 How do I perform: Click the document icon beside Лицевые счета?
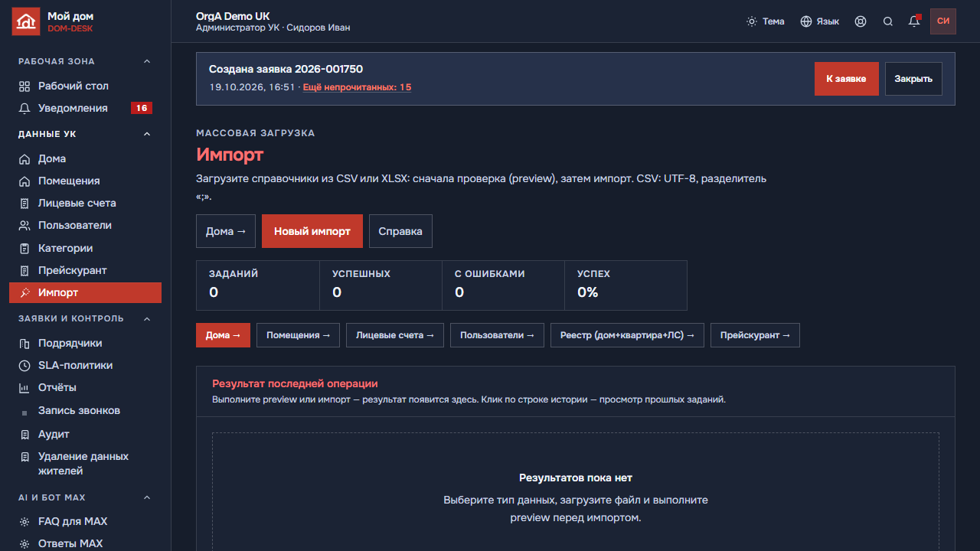(x=24, y=204)
